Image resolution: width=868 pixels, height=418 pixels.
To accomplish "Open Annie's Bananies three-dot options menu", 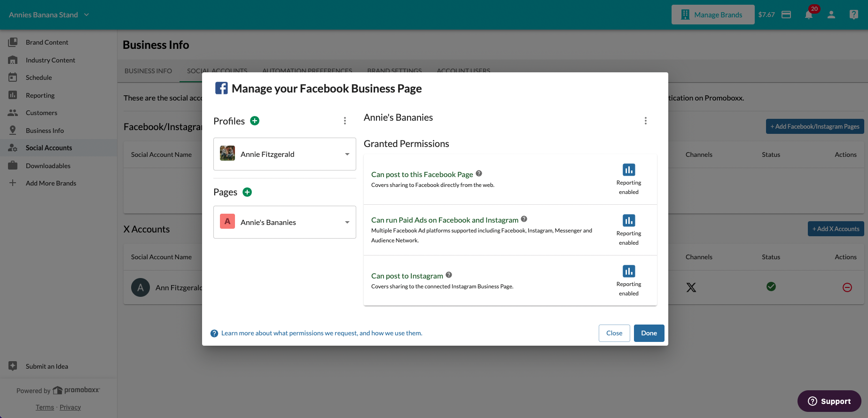I will [x=646, y=121].
